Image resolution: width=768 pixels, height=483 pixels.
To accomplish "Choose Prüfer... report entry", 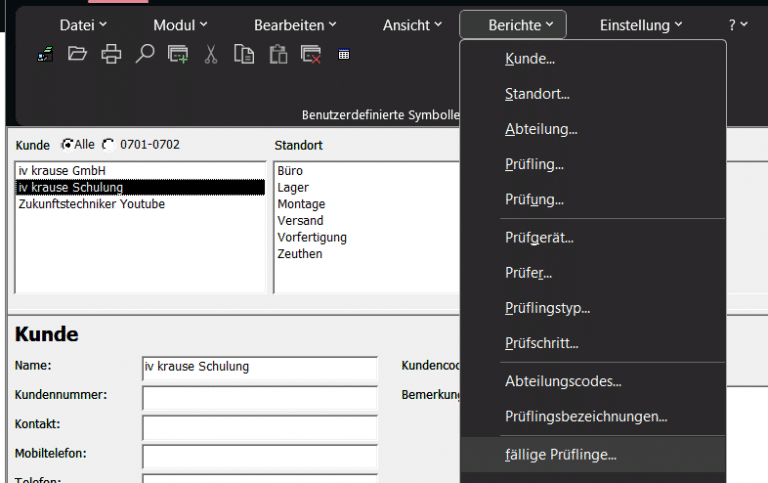I will tap(593, 273).
